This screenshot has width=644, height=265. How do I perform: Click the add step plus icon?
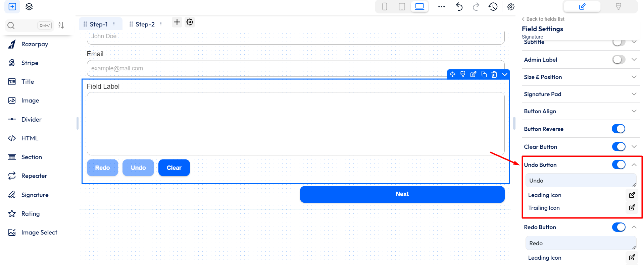[177, 22]
